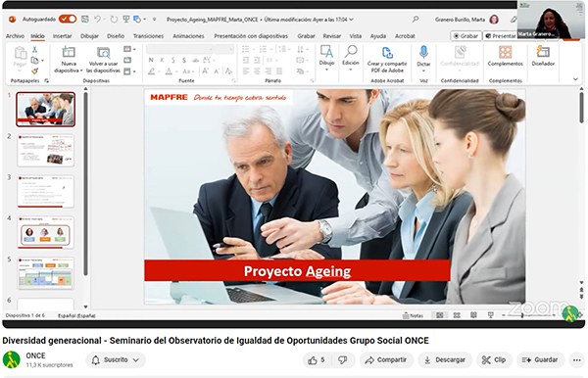Image resolution: width=588 pixels, height=378 pixels.
Task: Click the Redo arrow icon
Action: click(114, 20)
